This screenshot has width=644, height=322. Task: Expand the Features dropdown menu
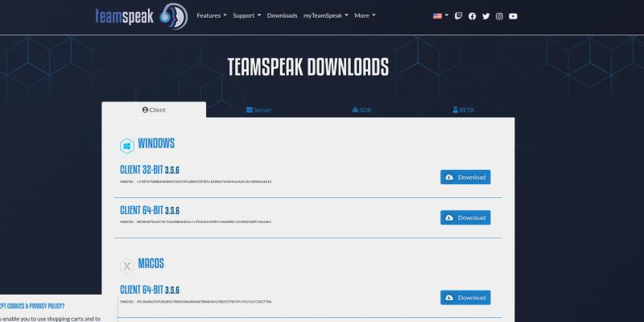tap(212, 15)
